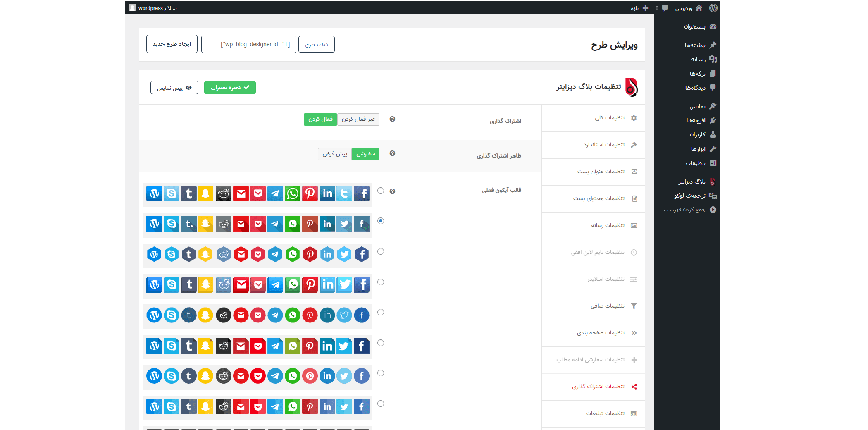Open برگه‌ها pages menu
Screen dimensions: 868x430
pyautogui.click(x=687, y=74)
